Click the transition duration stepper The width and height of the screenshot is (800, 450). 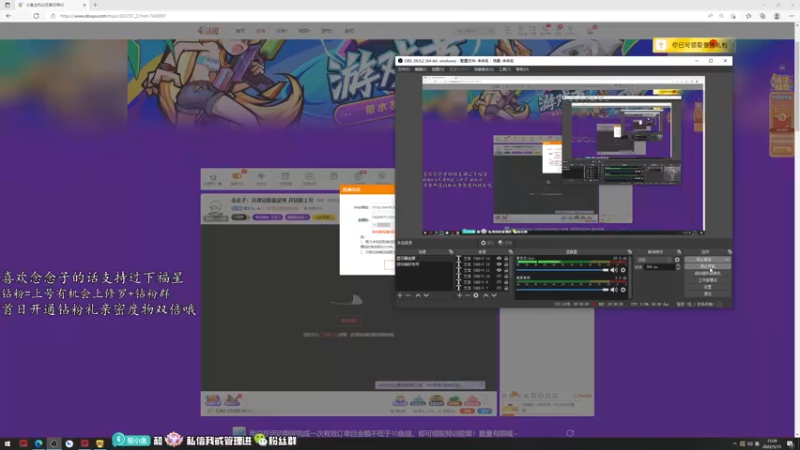[x=678, y=267]
